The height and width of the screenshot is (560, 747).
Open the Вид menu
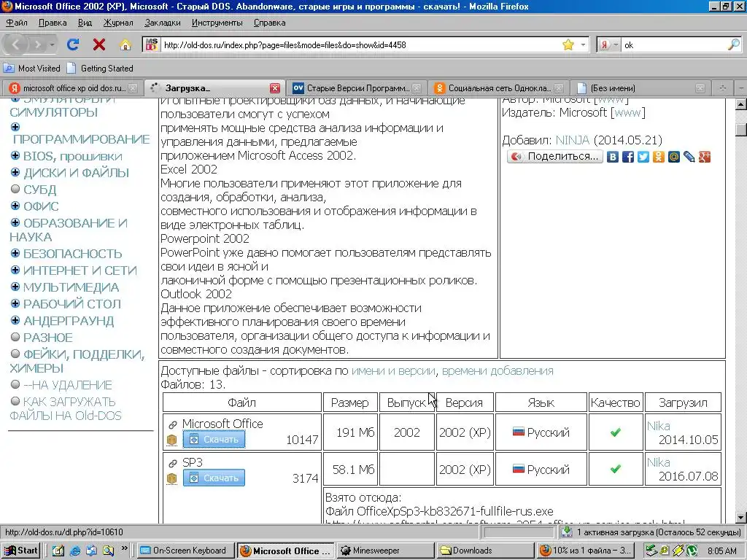85,23
